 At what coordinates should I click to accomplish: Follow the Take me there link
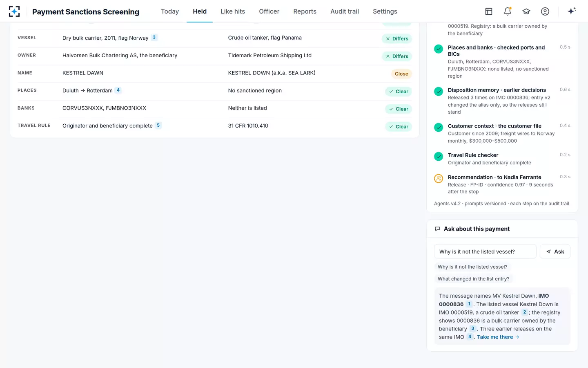pyautogui.click(x=498, y=337)
